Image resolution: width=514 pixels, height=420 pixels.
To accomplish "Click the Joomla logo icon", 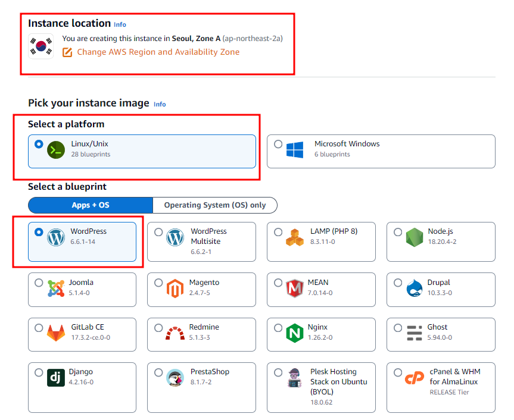I will 56,289.
